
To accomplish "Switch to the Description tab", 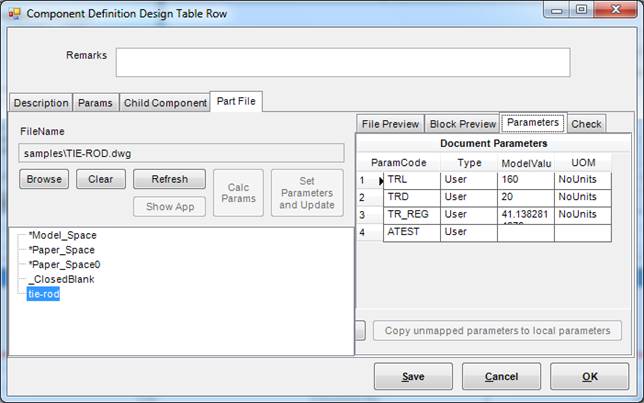I will 41,103.
